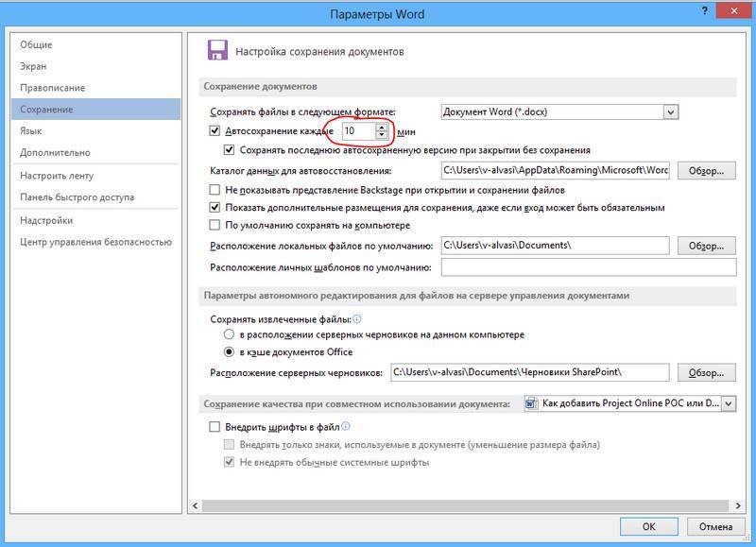The image size is (756, 547).
Task: Uncheck 'Показать дополнительные размещения для сохранения'
Action: tap(215, 208)
